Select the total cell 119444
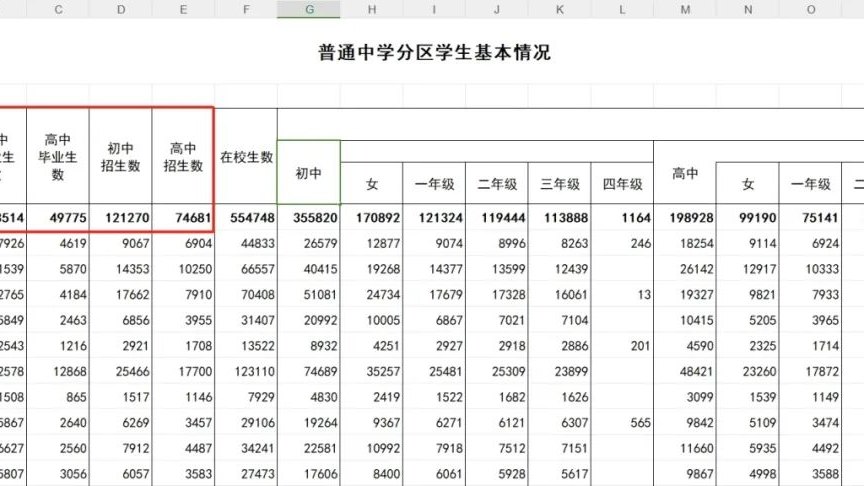Viewport: 864px width, 486px height. pos(497,218)
